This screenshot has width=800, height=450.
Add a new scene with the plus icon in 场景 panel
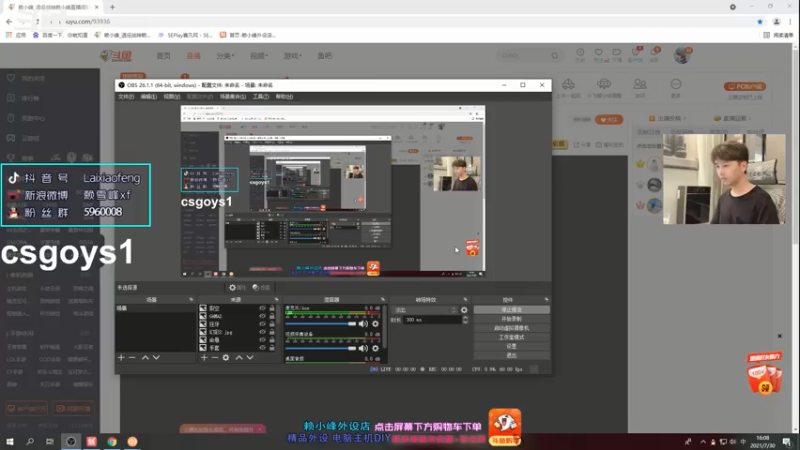click(121, 358)
